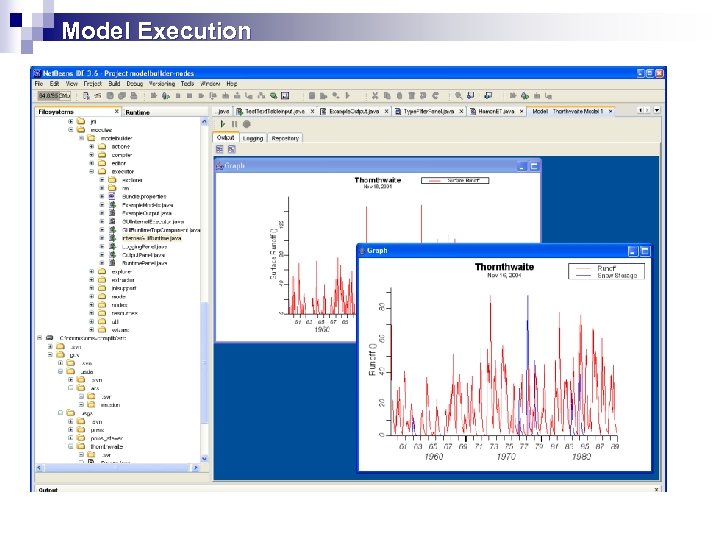
Task: Open the File menu
Action: tap(39, 84)
